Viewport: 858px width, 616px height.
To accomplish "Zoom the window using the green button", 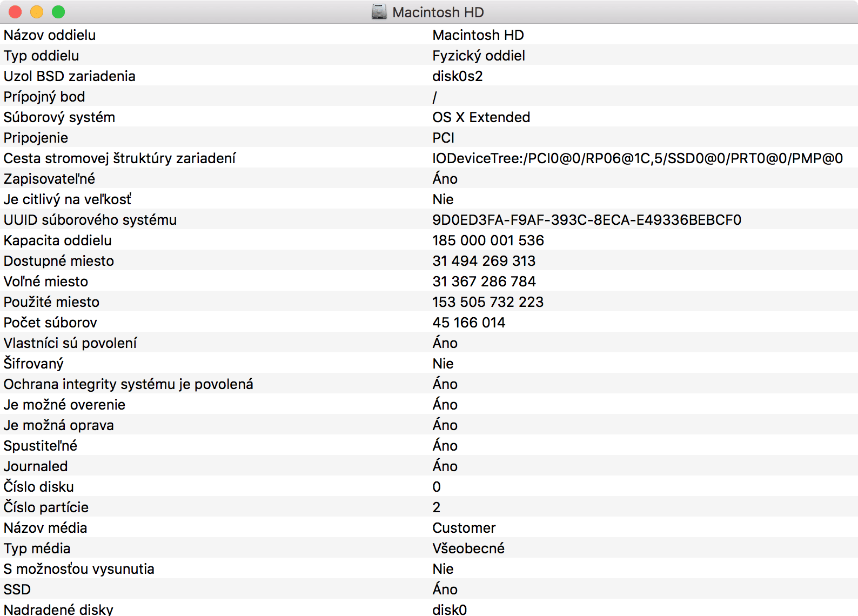I will (58, 12).
